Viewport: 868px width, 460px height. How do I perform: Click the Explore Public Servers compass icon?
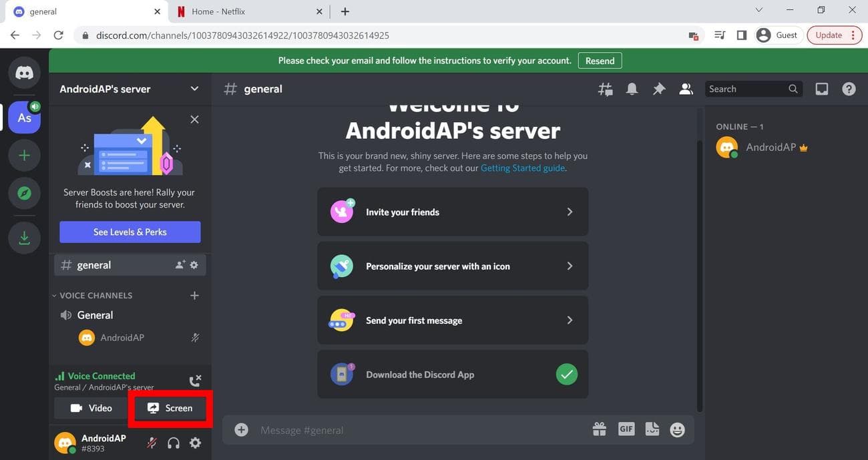click(24, 192)
